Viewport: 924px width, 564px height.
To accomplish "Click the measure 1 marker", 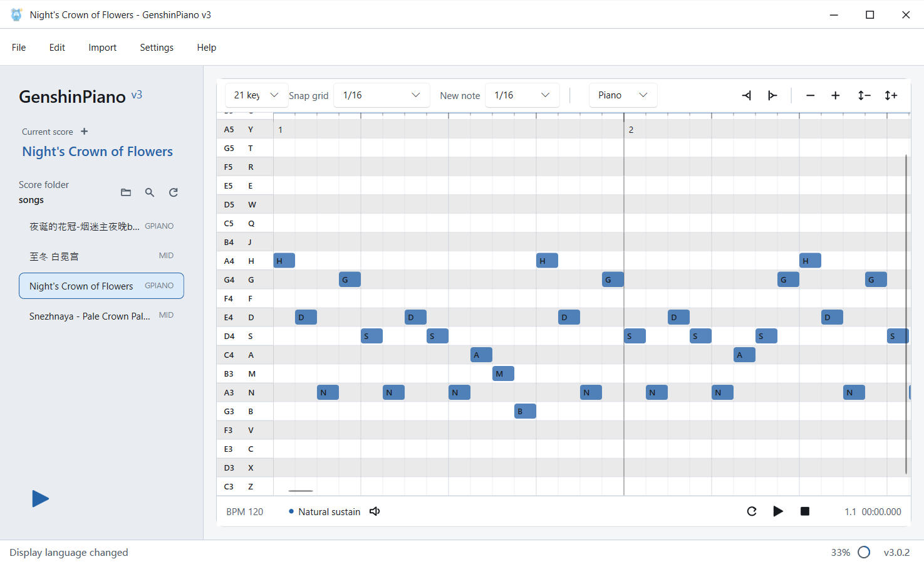I will (280, 130).
